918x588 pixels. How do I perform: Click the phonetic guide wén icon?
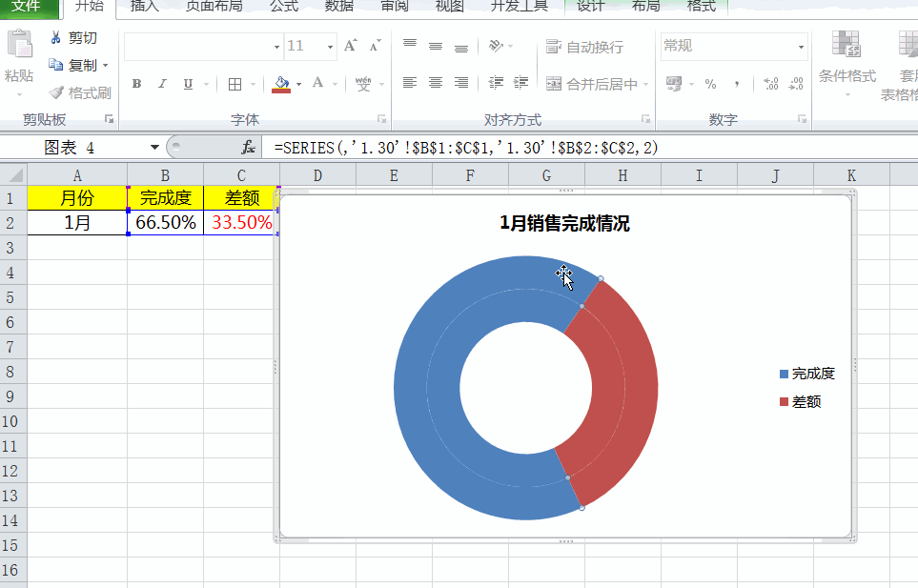click(x=363, y=84)
